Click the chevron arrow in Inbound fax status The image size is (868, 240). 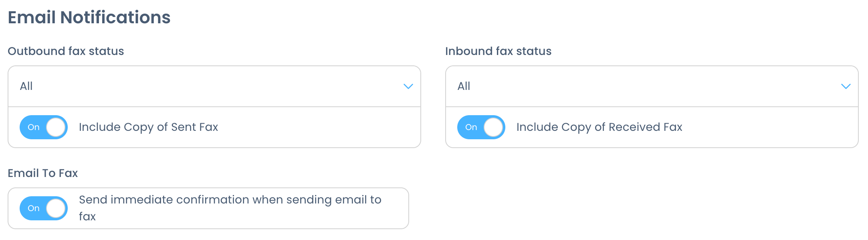pos(846,86)
